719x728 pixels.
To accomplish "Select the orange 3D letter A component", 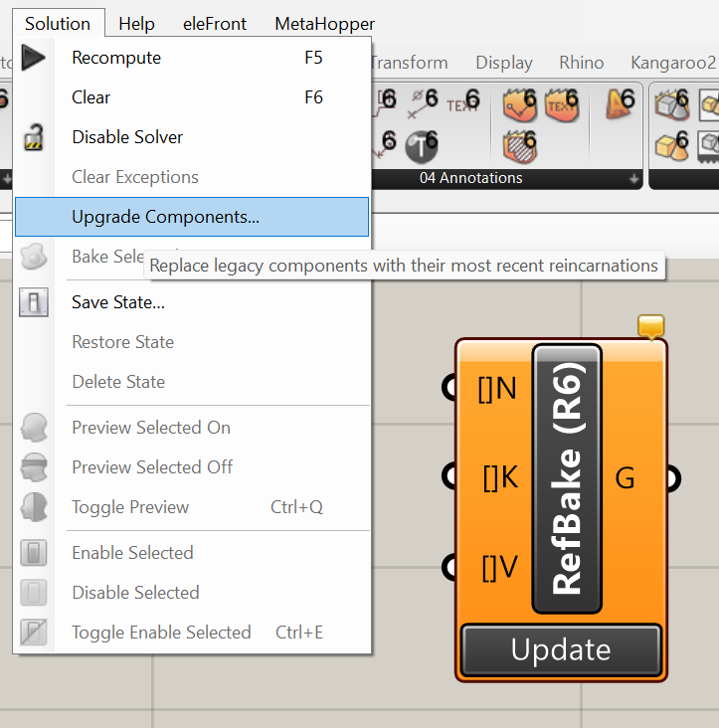I will point(621,103).
